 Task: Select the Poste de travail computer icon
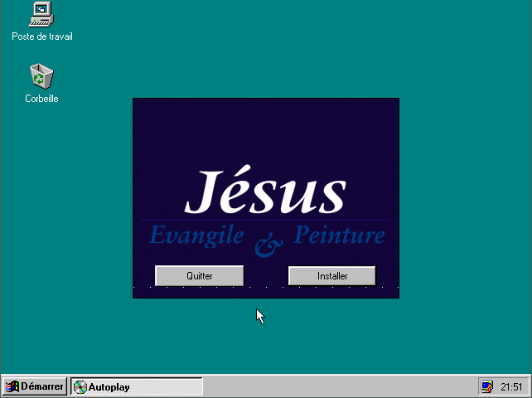click(x=41, y=15)
